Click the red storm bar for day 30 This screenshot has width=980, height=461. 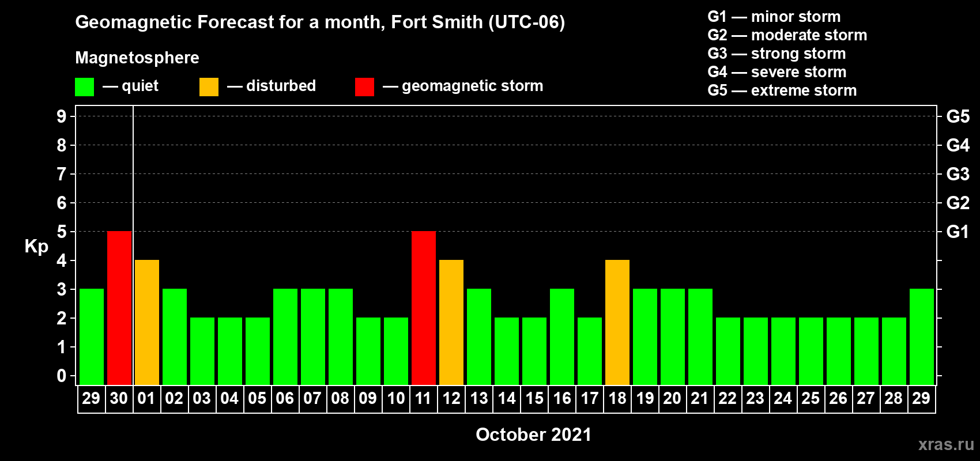pos(119,308)
